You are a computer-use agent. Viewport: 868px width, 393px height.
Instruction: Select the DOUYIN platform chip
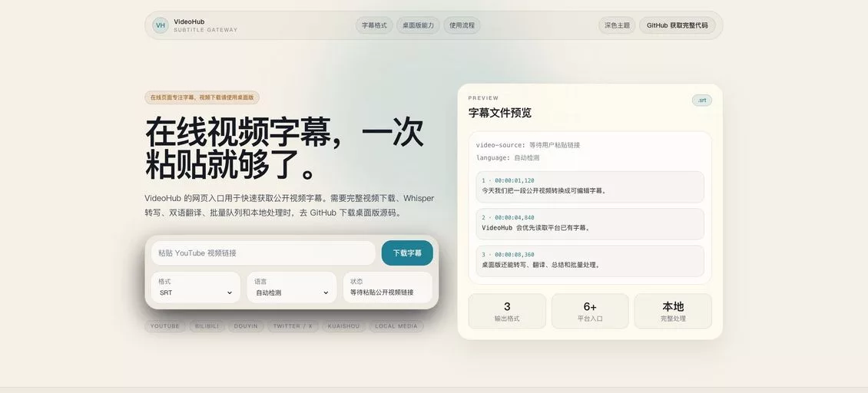click(x=246, y=326)
